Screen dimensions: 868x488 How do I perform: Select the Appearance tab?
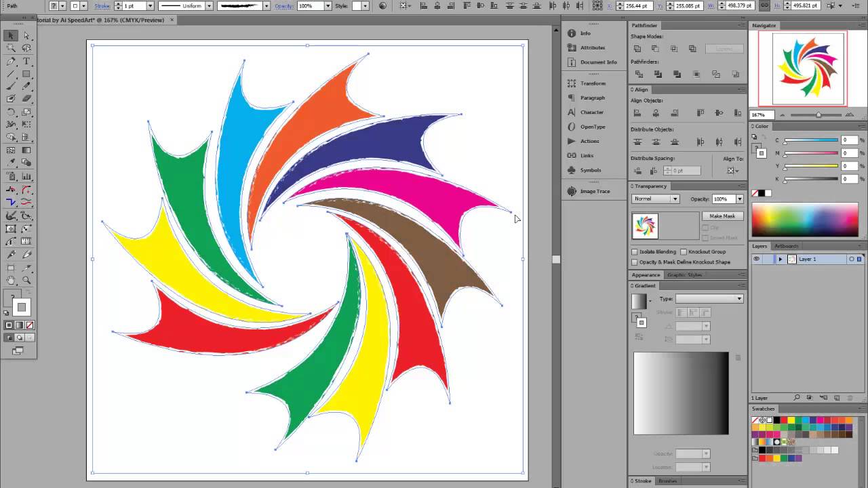(646, 274)
